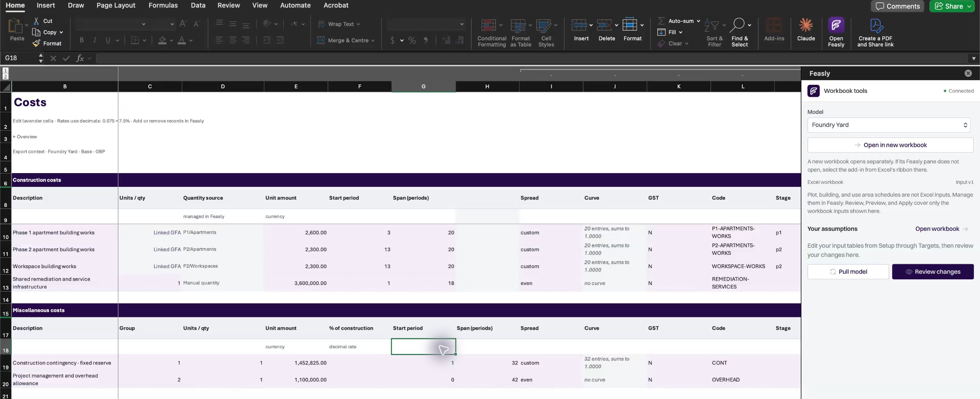Expand outline level 2 button

pyautogui.click(x=5, y=76)
